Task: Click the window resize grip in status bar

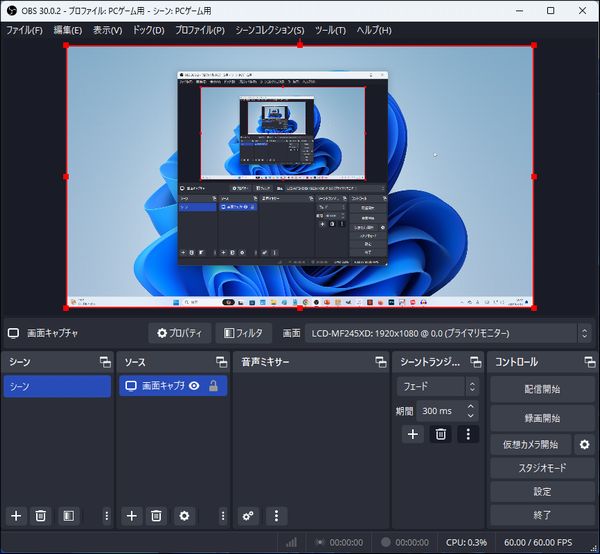Action: 592,547
